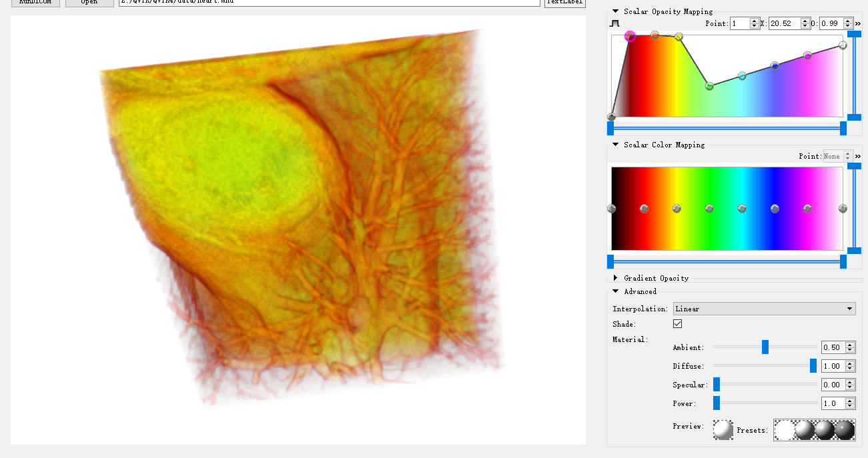Select the cyan color mapping node

pyautogui.click(x=742, y=209)
